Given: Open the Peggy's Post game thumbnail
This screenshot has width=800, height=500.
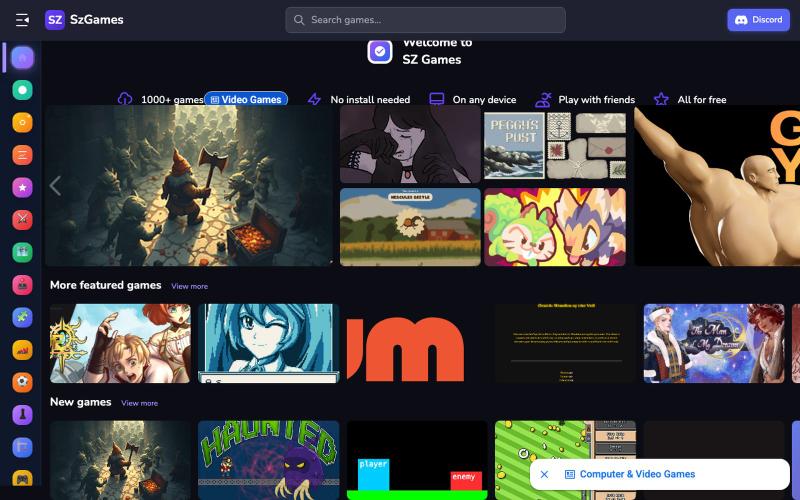Looking at the screenshot, I should (555, 146).
